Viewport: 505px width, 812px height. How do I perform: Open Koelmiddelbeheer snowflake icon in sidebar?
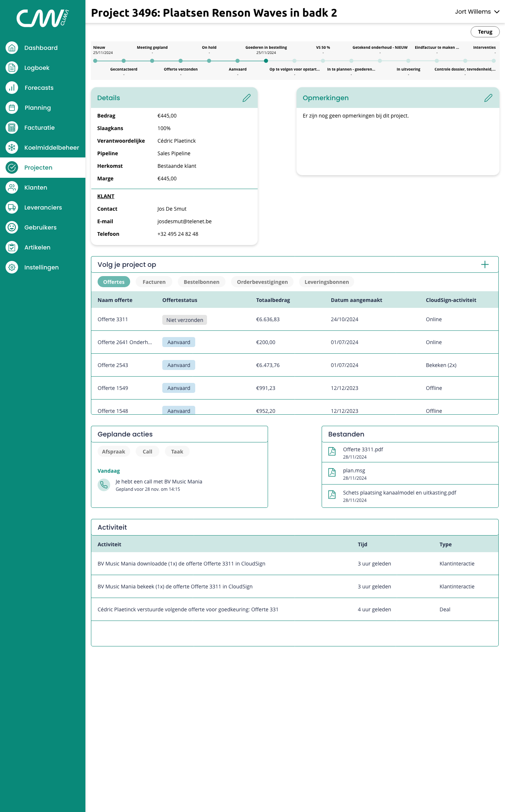[x=12, y=147]
